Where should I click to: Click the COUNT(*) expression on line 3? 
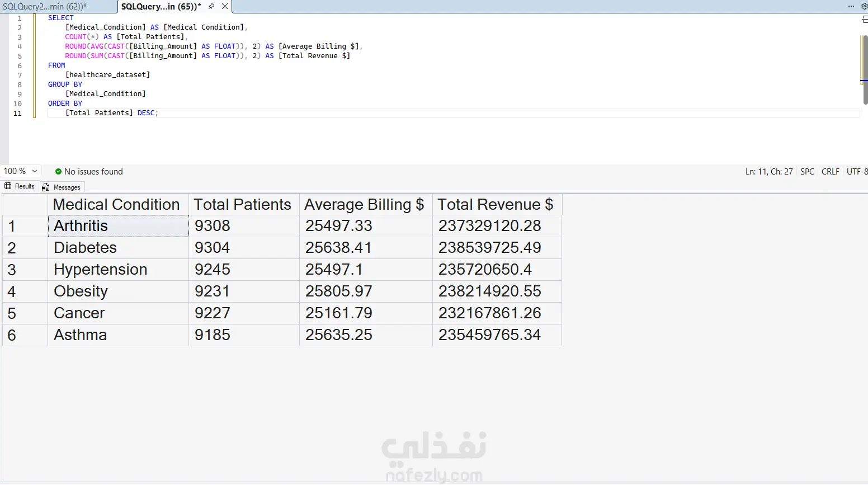(82, 37)
